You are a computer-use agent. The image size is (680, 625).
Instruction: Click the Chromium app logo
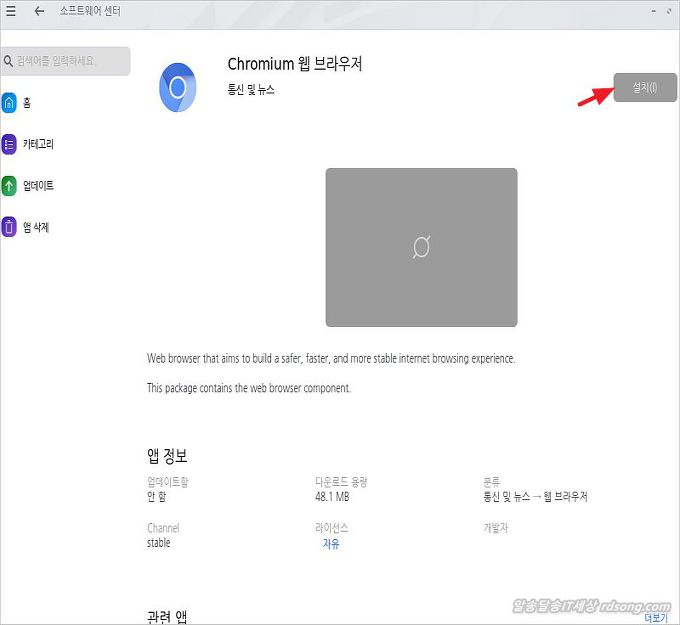pyautogui.click(x=177, y=87)
